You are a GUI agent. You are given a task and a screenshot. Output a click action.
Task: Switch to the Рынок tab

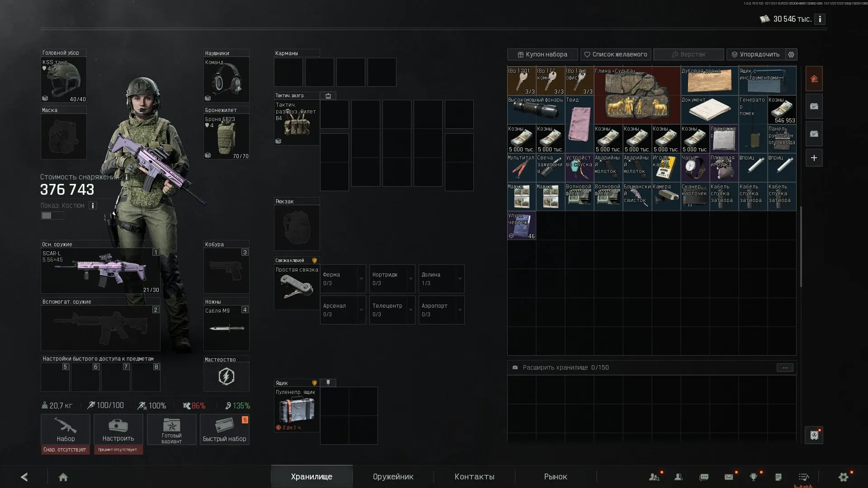pyautogui.click(x=555, y=477)
